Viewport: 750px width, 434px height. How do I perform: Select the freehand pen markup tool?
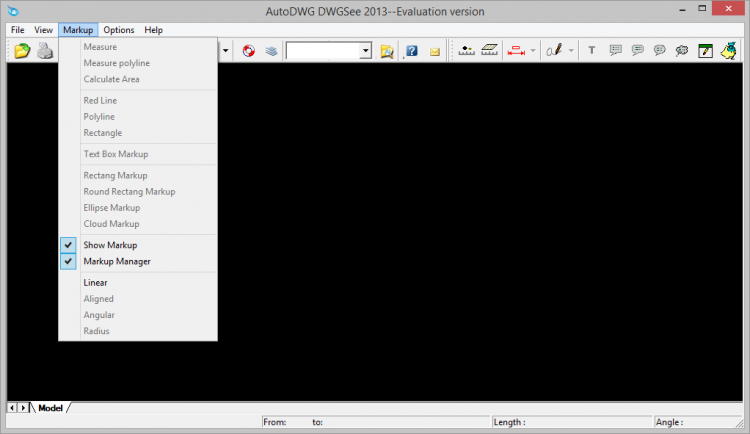[x=554, y=50]
